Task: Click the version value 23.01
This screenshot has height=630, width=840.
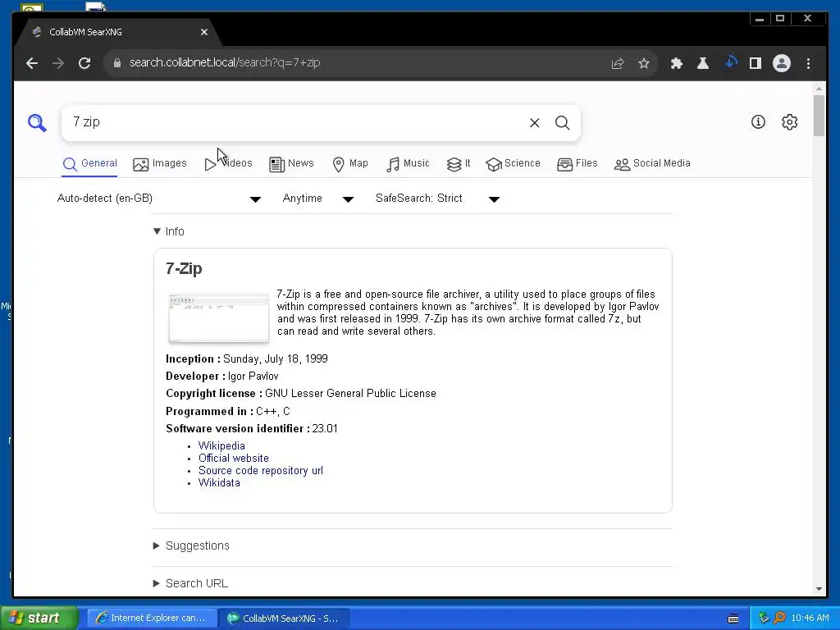Action: pos(325,429)
